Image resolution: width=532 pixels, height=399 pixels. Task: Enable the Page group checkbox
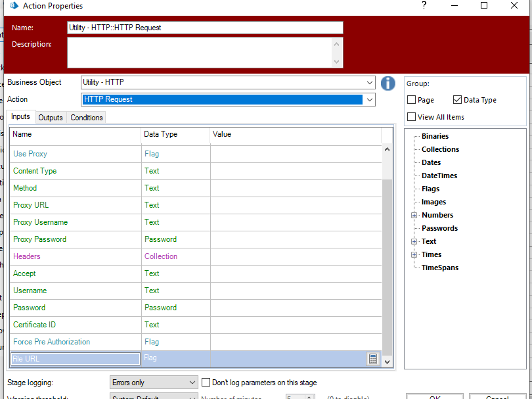click(x=412, y=100)
